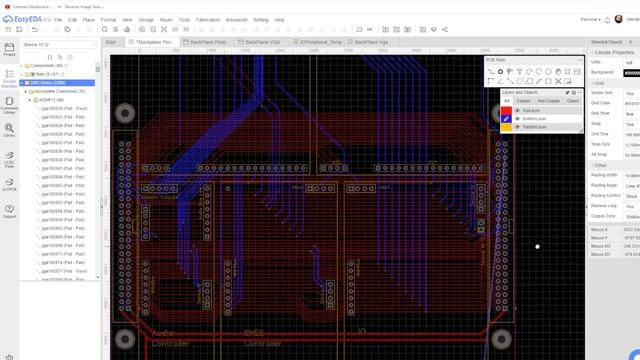Select the Text tool in PCB Tools
Image resolution: width=640 pixels, height=360 pixels.
[x=520, y=71]
